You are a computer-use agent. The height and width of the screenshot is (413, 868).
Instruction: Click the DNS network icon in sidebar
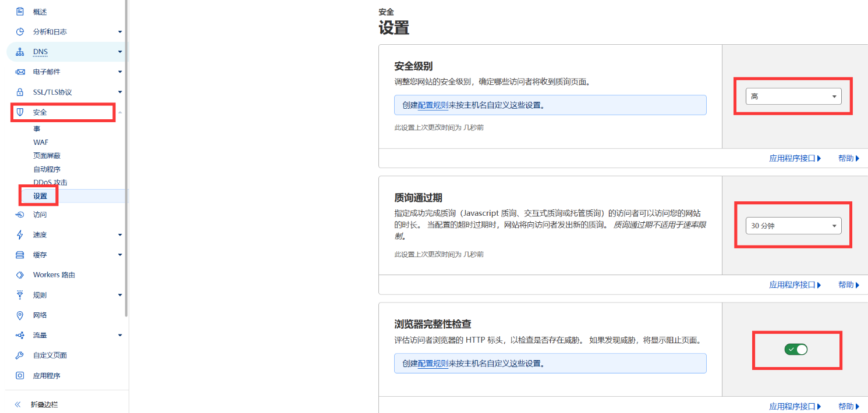click(20, 52)
